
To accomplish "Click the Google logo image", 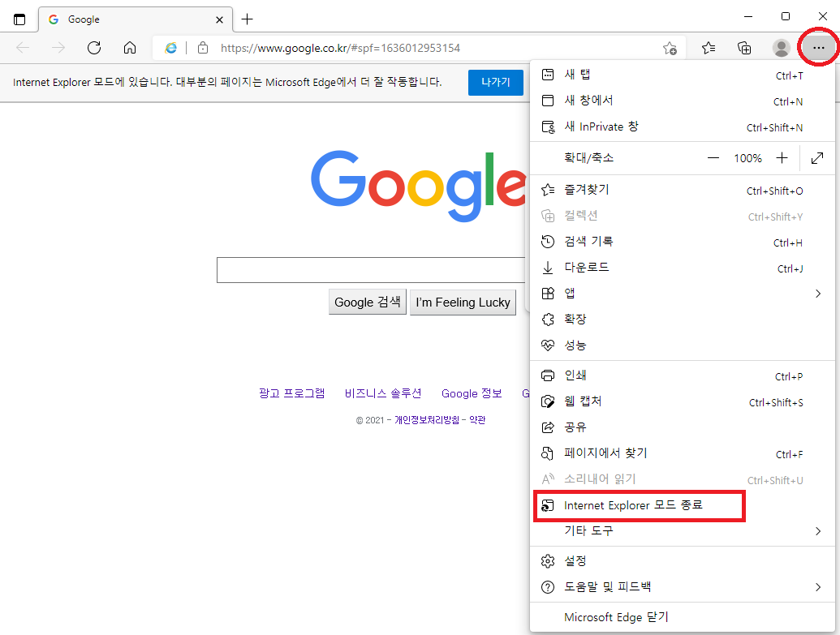I will [419, 186].
